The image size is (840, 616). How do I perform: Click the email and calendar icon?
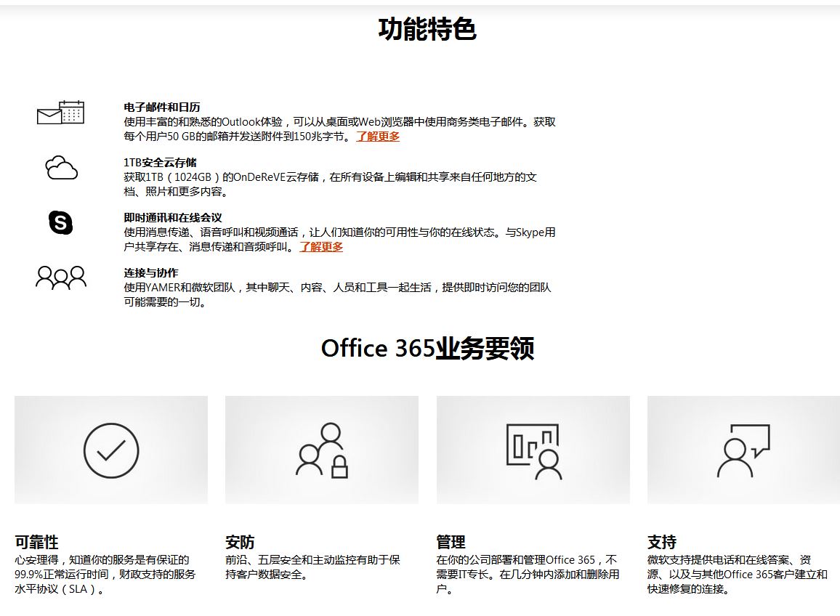pyautogui.click(x=60, y=113)
